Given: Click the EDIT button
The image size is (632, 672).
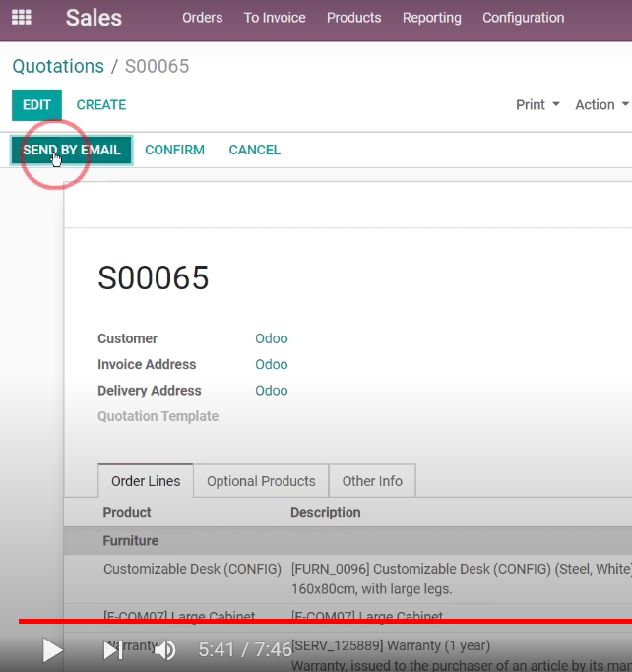Looking at the screenshot, I should (x=36, y=105).
